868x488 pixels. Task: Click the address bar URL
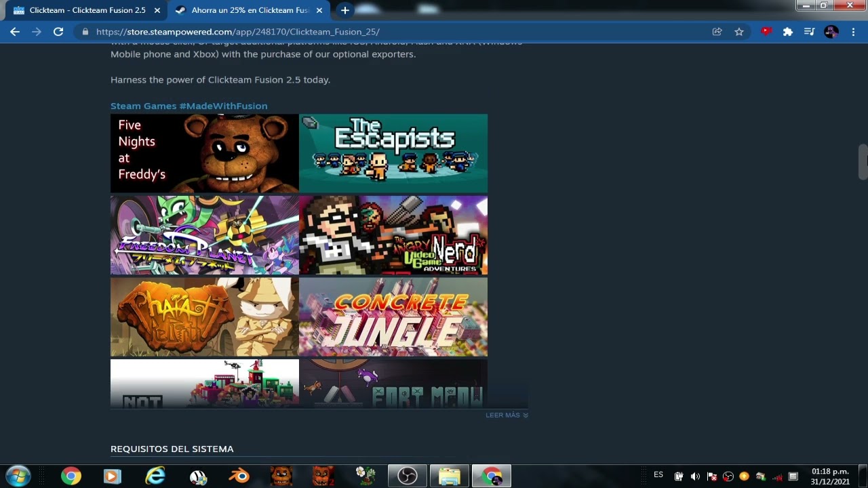click(237, 32)
